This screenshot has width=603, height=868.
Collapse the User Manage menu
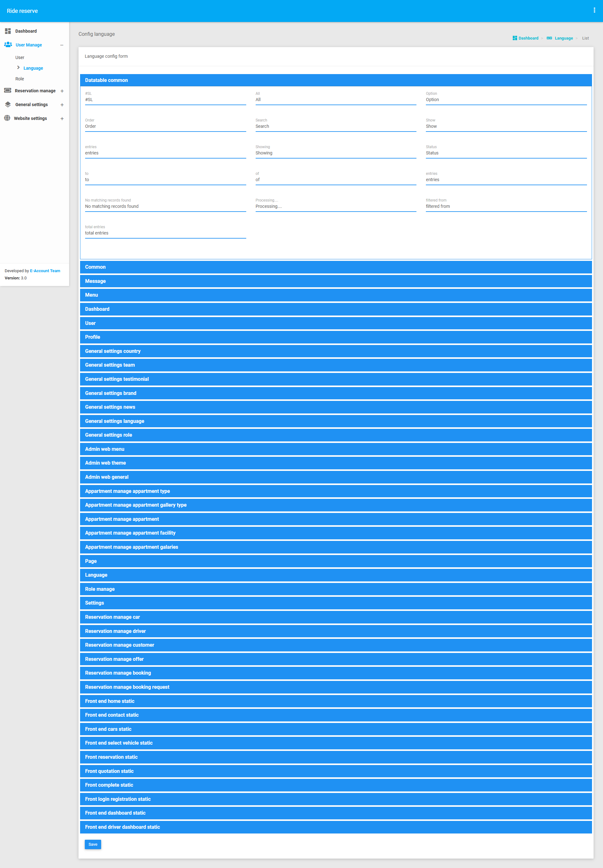pyautogui.click(x=62, y=45)
